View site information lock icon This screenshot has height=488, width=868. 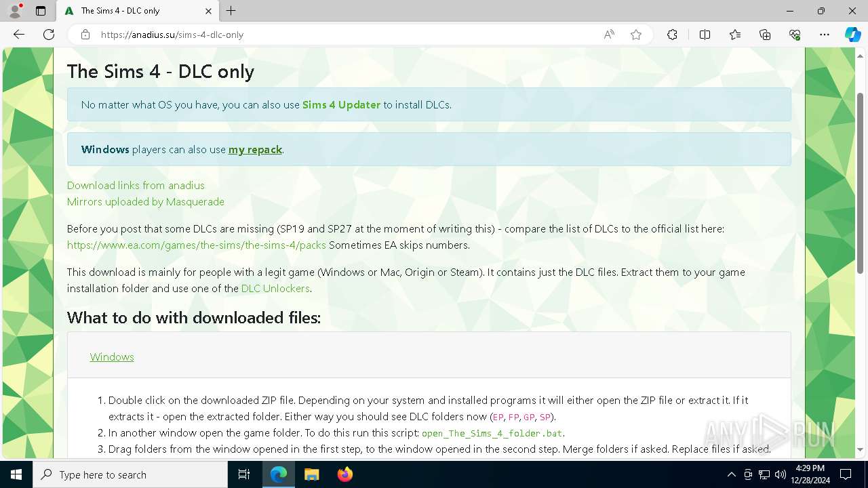click(x=85, y=35)
